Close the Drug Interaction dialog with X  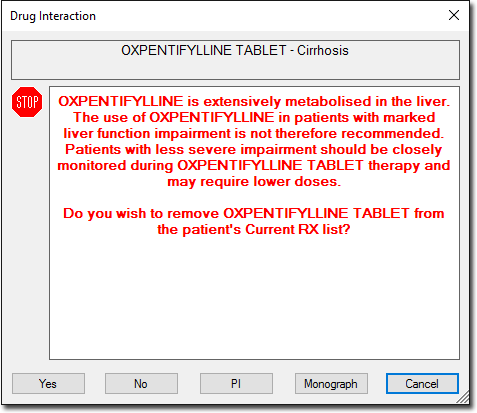click(x=454, y=15)
